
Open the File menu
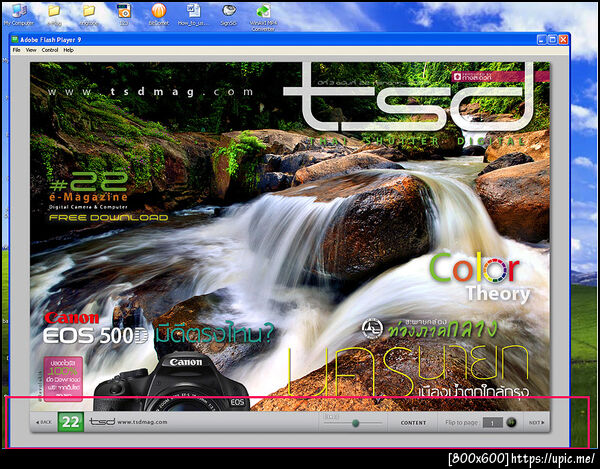(x=16, y=50)
